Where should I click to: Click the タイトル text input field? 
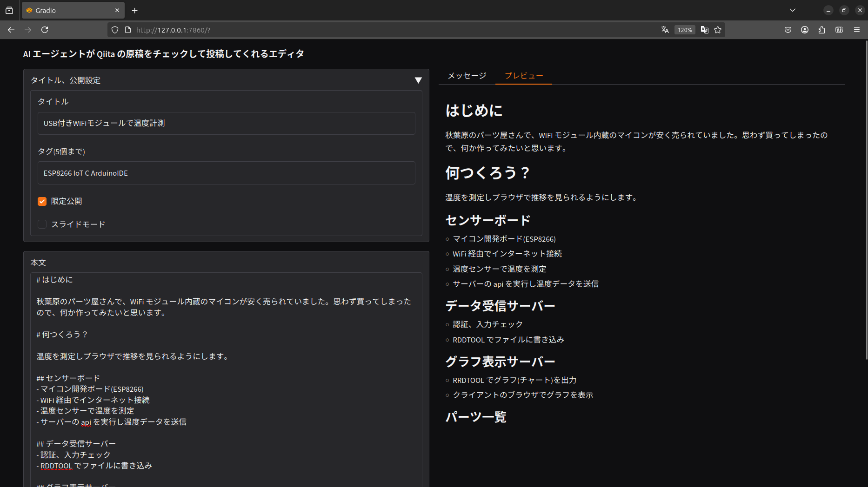pyautogui.click(x=226, y=123)
